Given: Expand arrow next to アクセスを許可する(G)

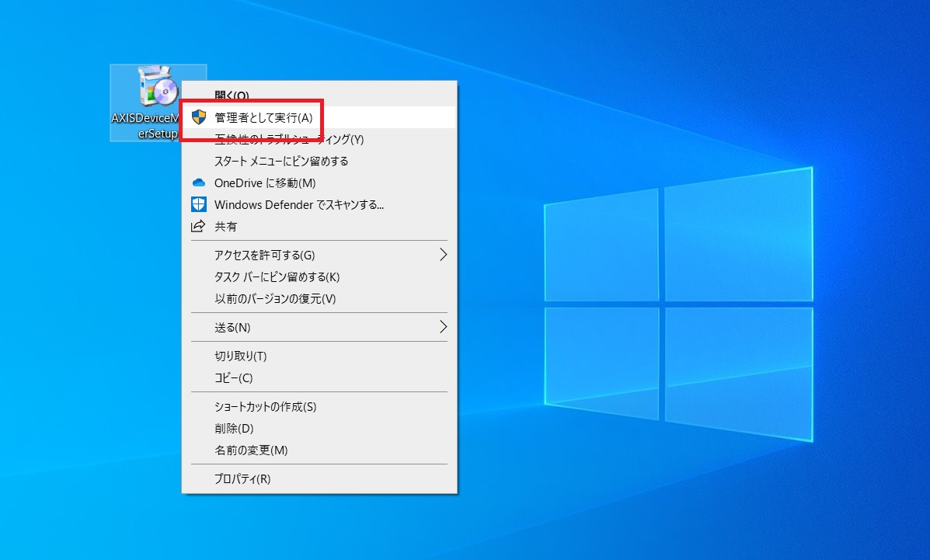Looking at the screenshot, I should [443, 255].
